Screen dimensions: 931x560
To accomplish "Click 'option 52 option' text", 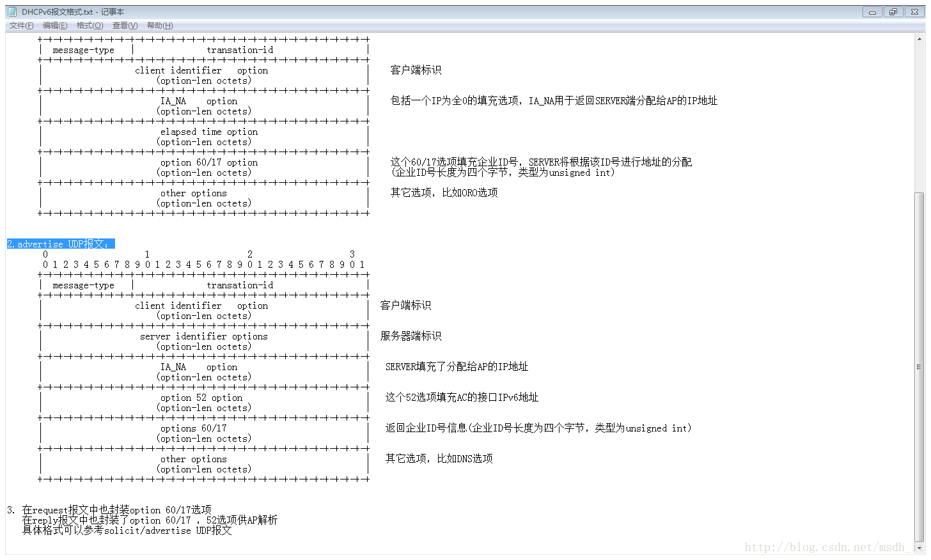I will [201, 398].
